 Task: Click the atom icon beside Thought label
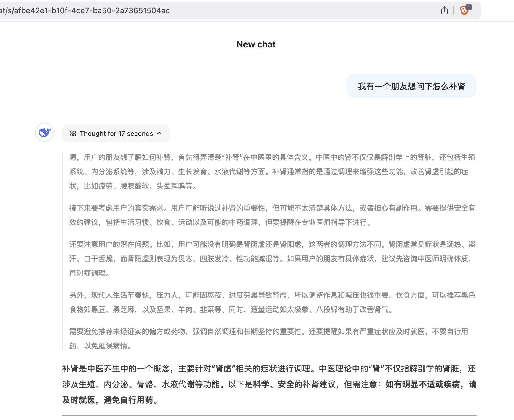pos(73,134)
